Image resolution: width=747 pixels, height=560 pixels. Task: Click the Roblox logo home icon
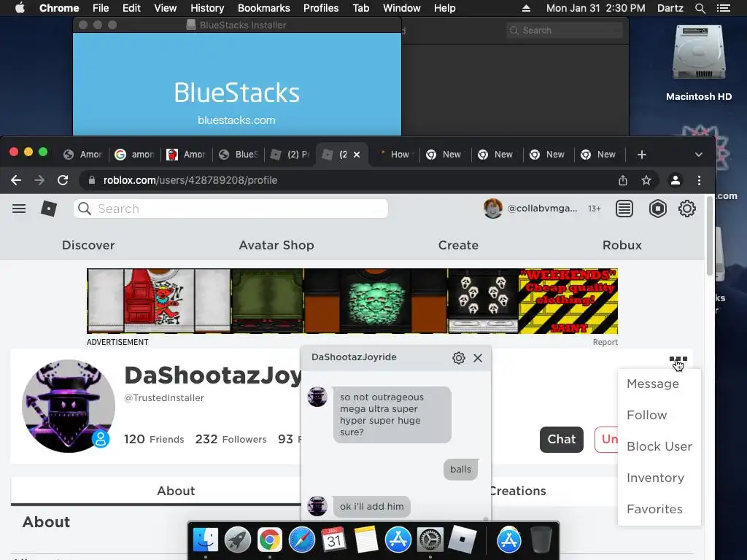(49, 209)
